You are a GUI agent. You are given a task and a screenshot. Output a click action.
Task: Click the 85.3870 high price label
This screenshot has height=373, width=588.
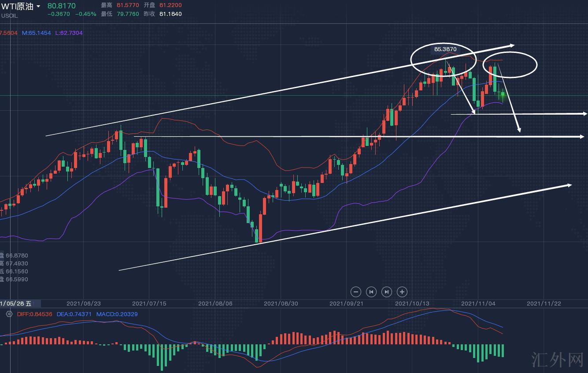tap(445, 49)
